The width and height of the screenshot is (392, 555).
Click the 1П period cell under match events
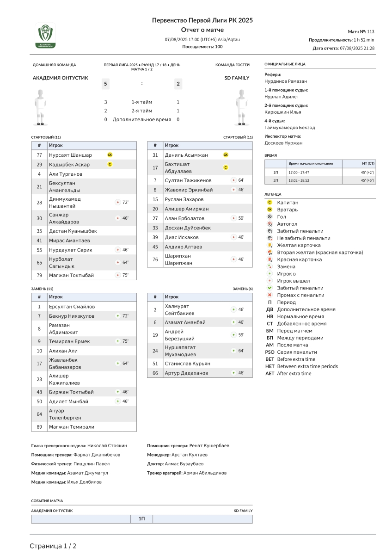coord(142,519)
